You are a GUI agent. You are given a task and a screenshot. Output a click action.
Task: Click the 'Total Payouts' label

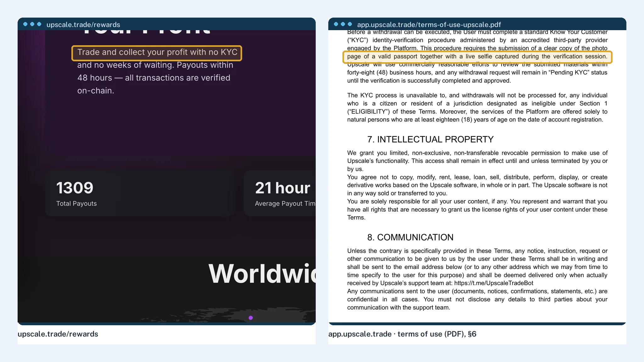pos(76,203)
